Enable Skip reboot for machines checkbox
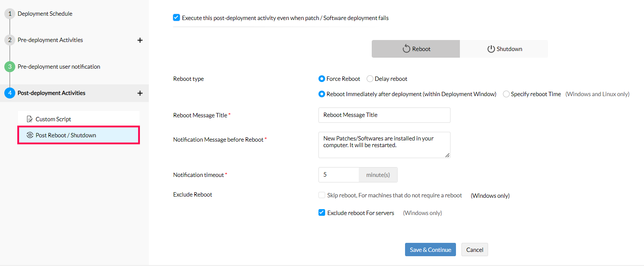Viewport: 644px width, 266px height. pos(322,195)
